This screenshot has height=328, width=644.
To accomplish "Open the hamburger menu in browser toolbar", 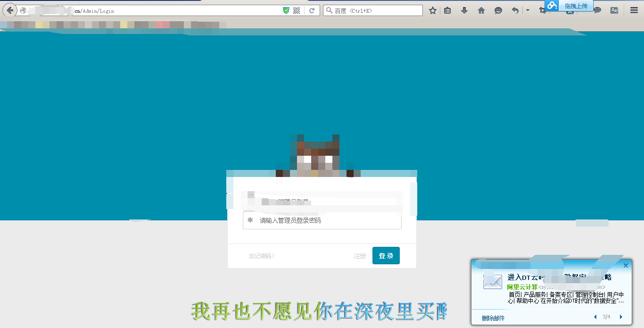I will [634, 10].
